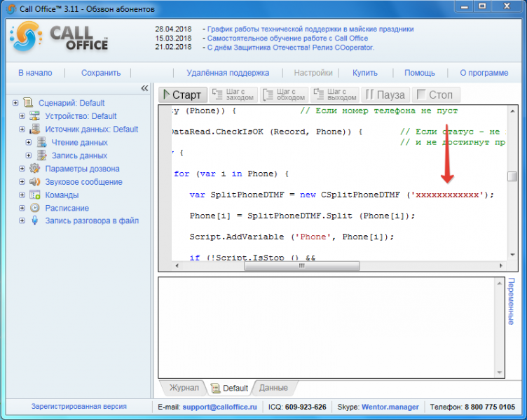Click Шаг с заходом step-into button
The width and height of the screenshot is (527, 420).
pos(233,94)
